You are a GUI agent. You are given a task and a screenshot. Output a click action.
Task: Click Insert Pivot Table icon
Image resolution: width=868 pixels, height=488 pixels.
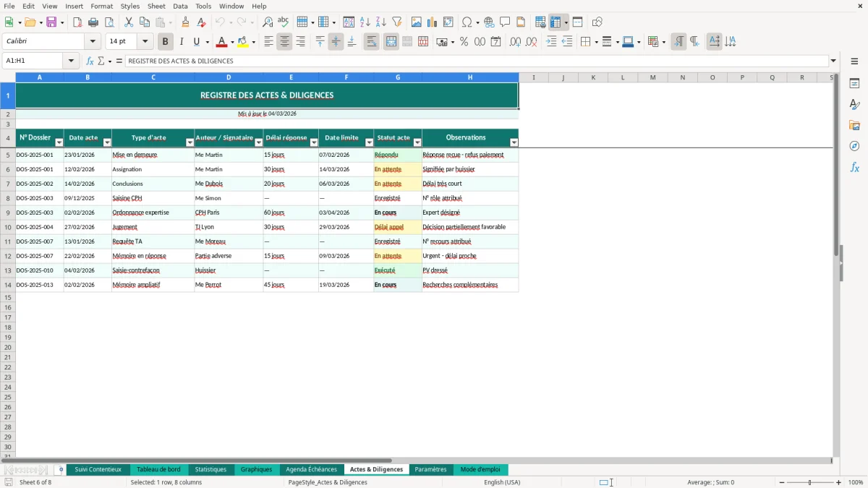[448, 22]
